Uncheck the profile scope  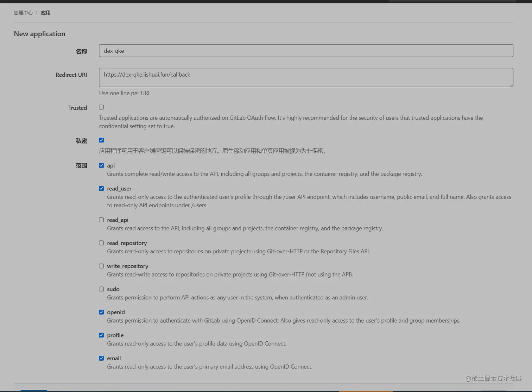tap(101, 335)
